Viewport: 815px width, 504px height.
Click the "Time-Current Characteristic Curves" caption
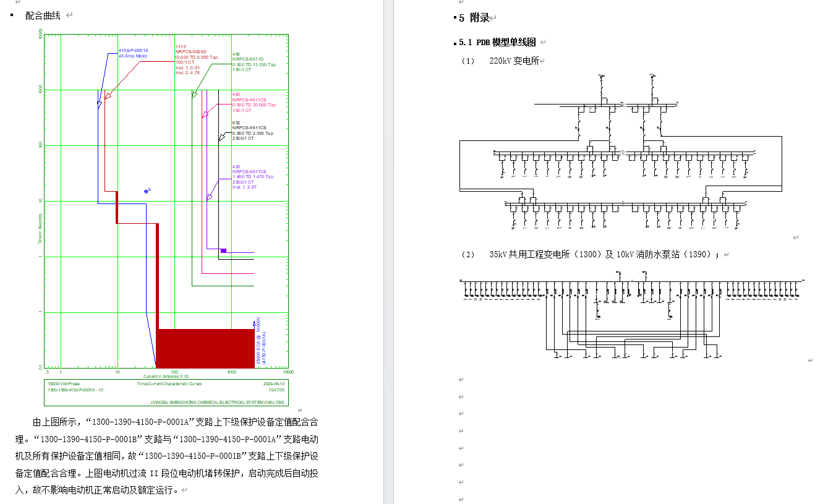pos(169,383)
